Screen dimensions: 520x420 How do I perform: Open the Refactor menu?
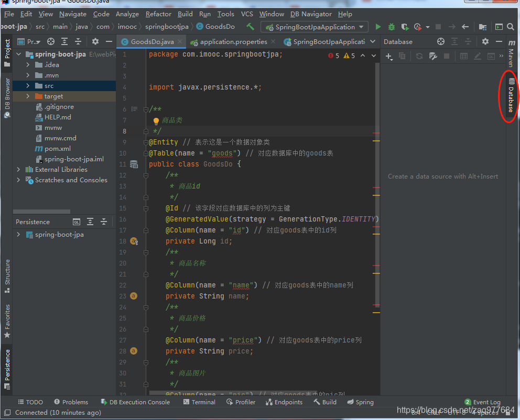[158, 14]
